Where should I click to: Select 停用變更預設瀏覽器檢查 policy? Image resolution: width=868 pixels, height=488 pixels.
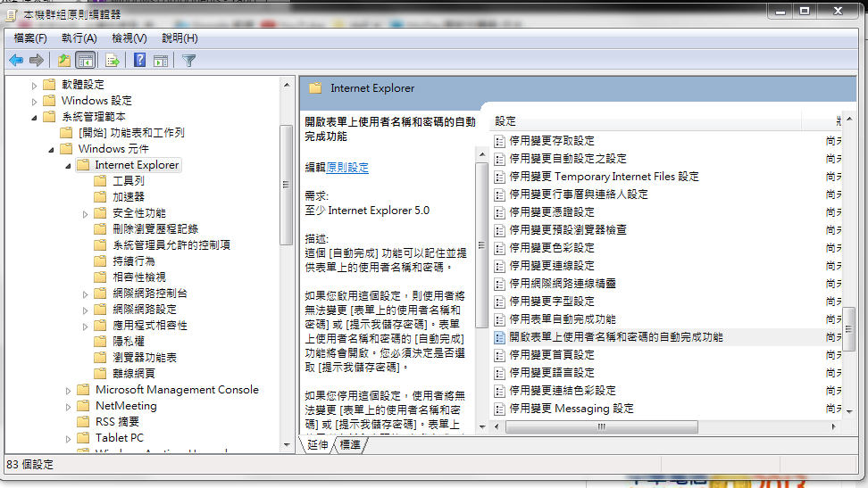568,229
